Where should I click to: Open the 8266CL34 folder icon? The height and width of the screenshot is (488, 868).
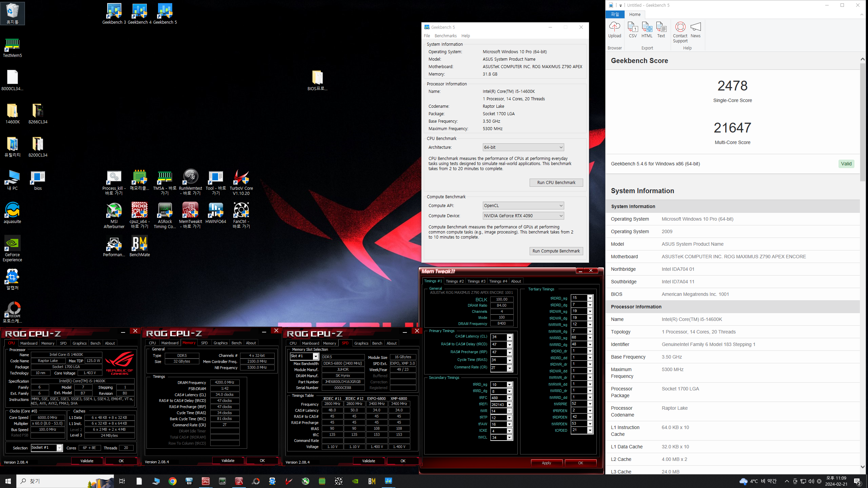click(x=38, y=113)
